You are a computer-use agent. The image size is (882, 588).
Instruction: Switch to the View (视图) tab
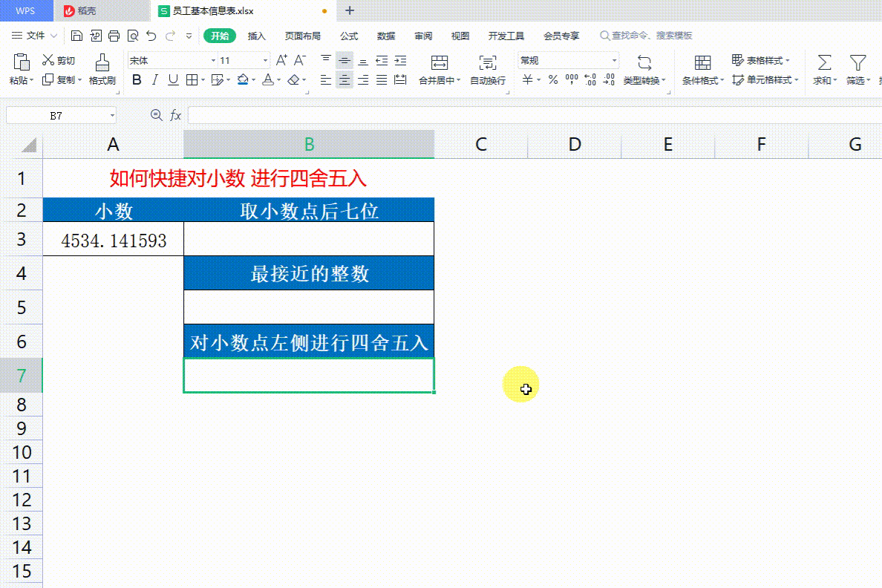click(460, 36)
